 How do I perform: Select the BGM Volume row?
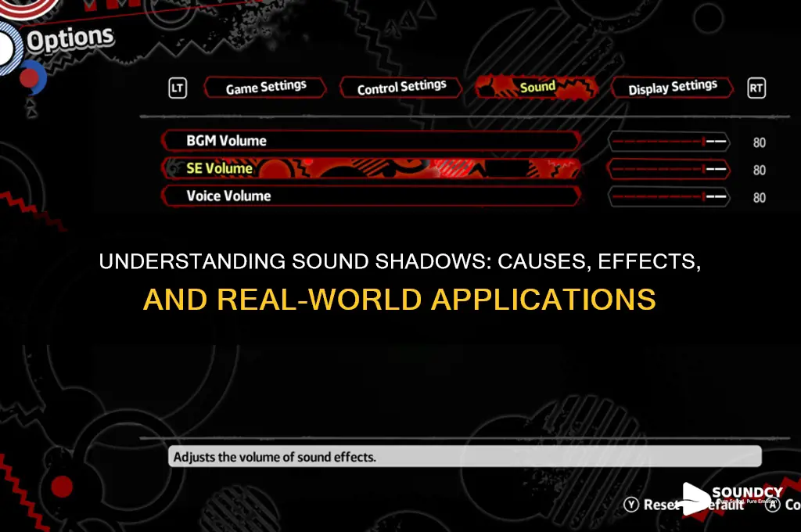pyautogui.click(x=372, y=141)
